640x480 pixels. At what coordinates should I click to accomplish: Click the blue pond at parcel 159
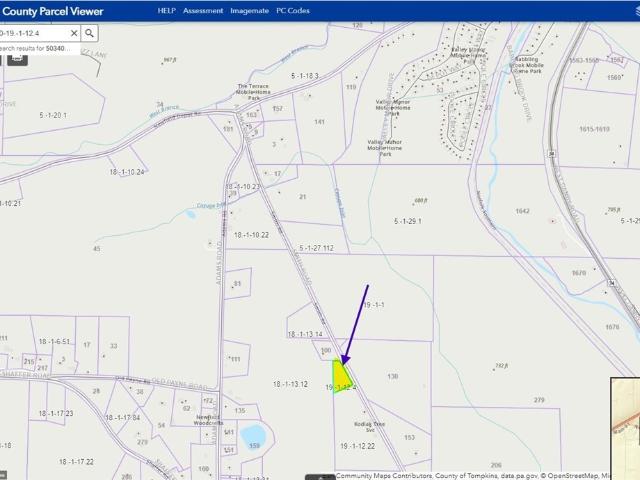(x=253, y=436)
